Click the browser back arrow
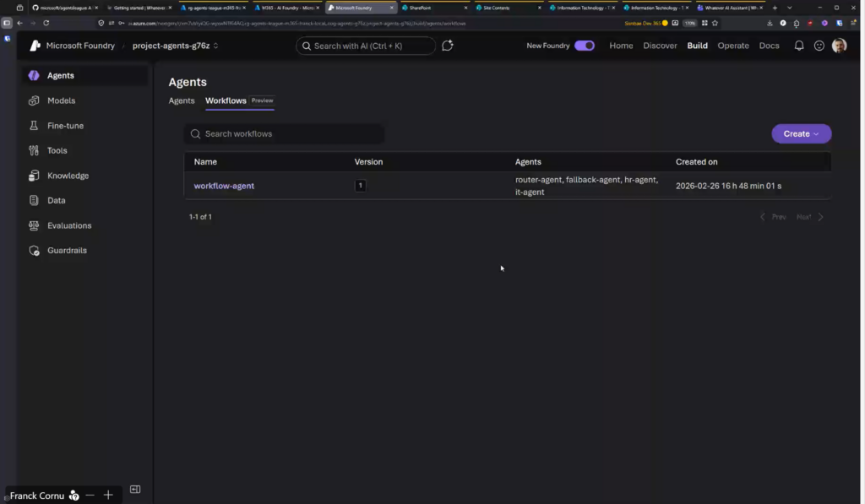This screenshot has width=865, height=504. coord(20,23)
